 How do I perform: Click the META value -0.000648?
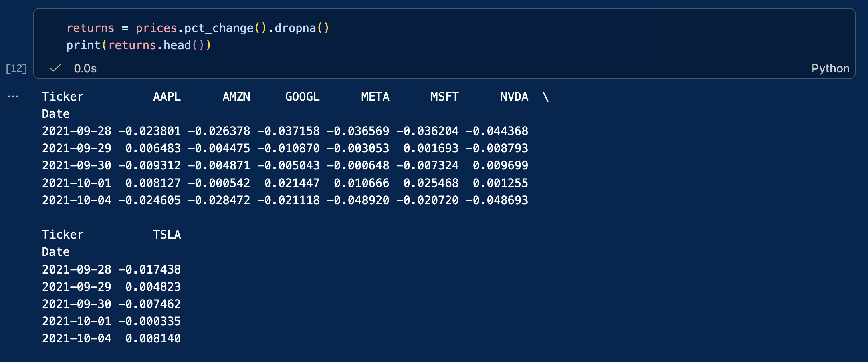click(358, 165)
